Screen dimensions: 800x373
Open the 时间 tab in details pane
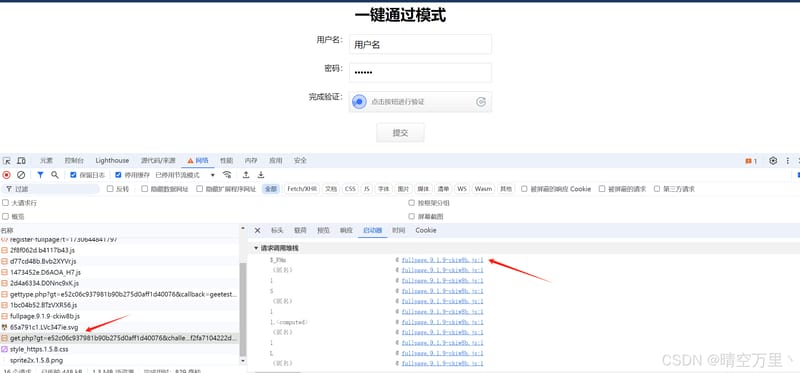[x=398, y=231]
